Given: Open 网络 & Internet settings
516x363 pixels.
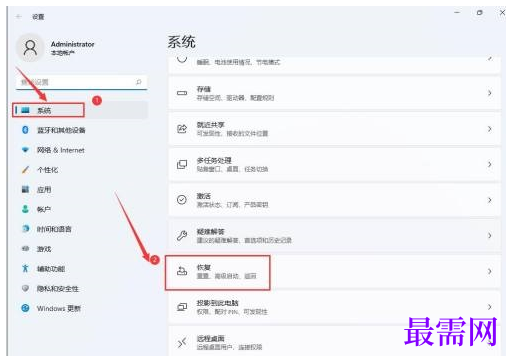Looking at the screenshot, I should (60, 150).
